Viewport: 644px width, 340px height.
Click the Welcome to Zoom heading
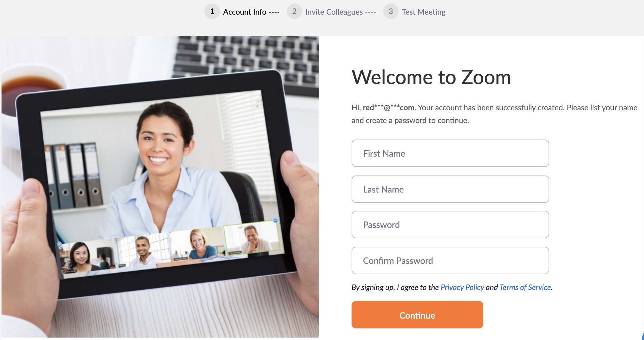pos(431,77)
